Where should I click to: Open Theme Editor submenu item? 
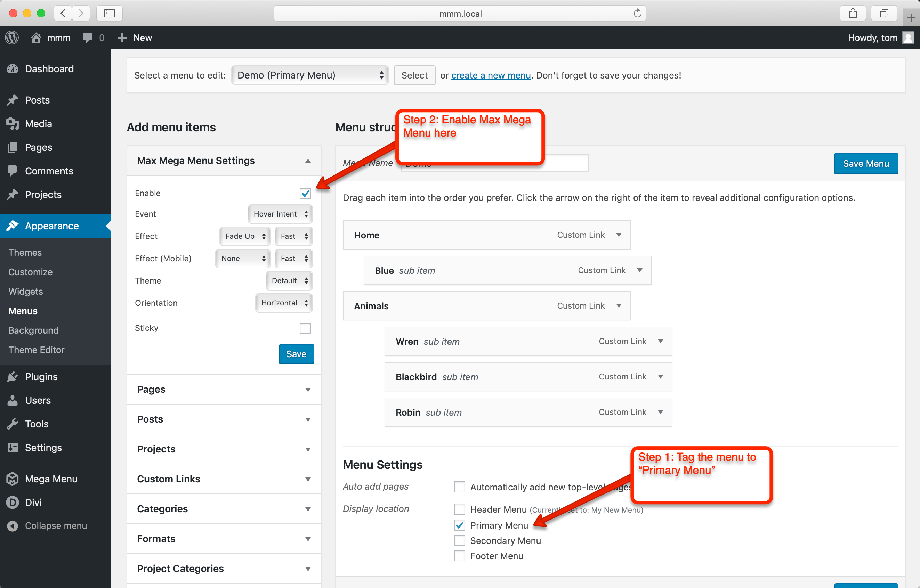pos(36,350)
